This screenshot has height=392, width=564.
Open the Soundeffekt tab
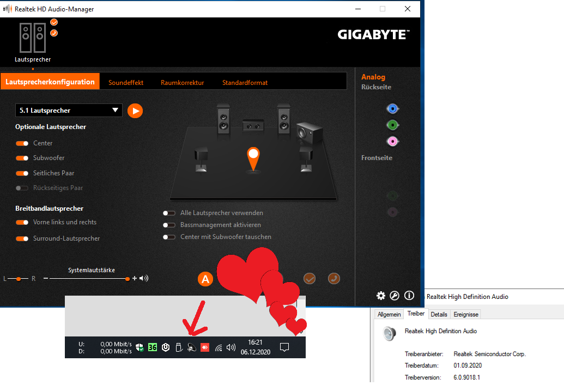click(126, 83)
